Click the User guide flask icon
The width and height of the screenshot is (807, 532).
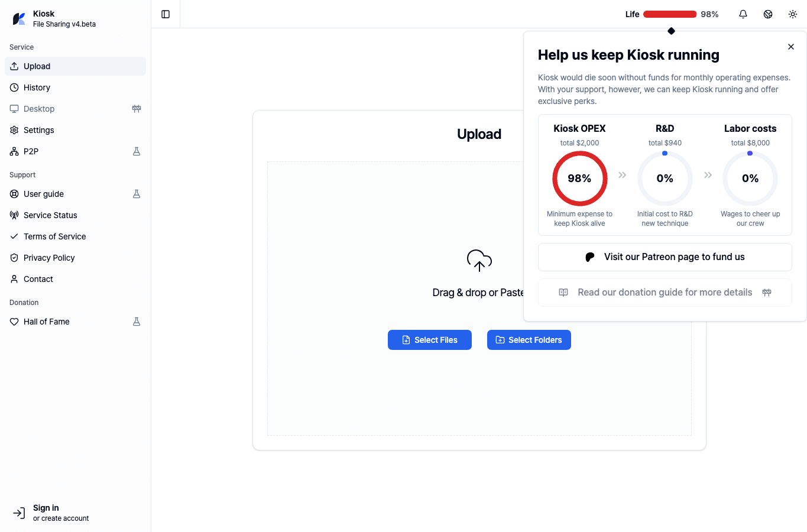tap(137, 194)
